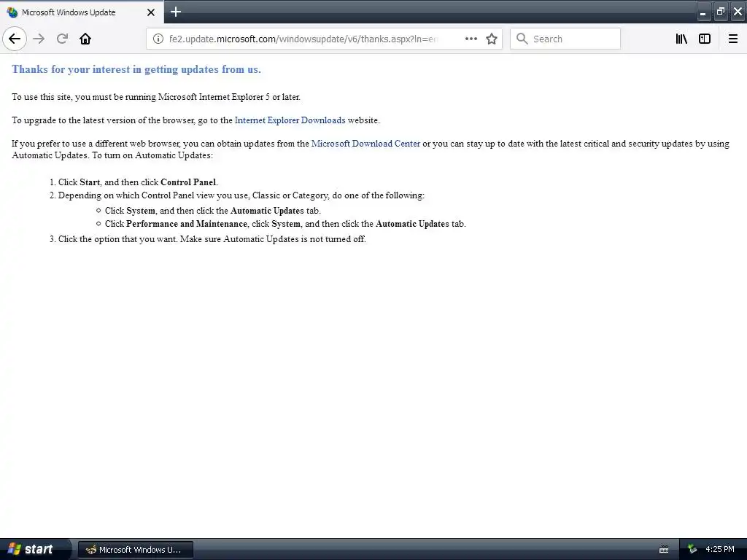747x560 pixels.
Task: Activate Microsoft Windows Update taskbar button
Action: 136,550
